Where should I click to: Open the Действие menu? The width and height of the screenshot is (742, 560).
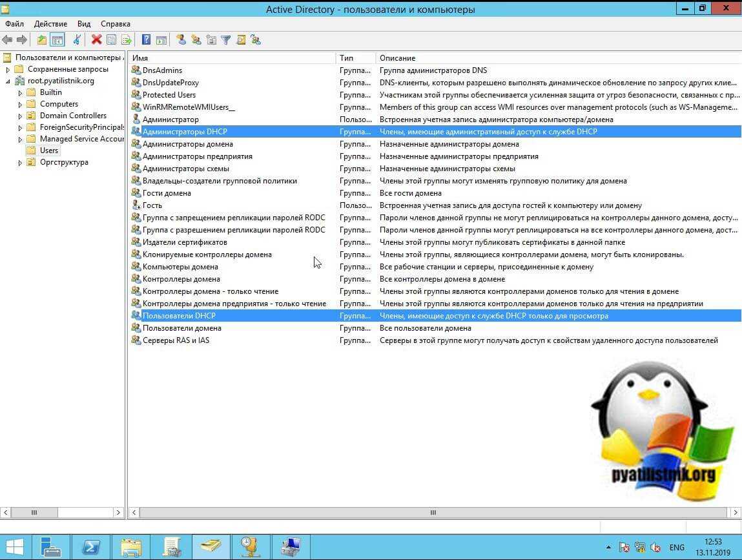(50, 24)
